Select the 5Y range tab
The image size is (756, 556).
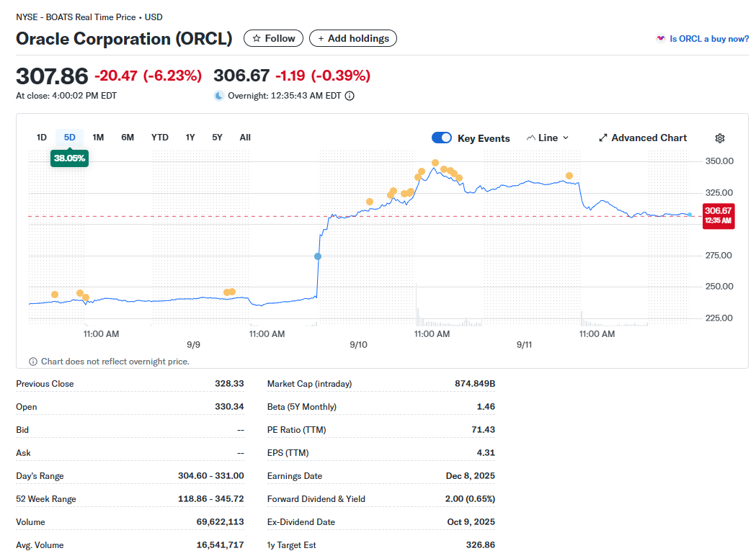pos(217,138)
